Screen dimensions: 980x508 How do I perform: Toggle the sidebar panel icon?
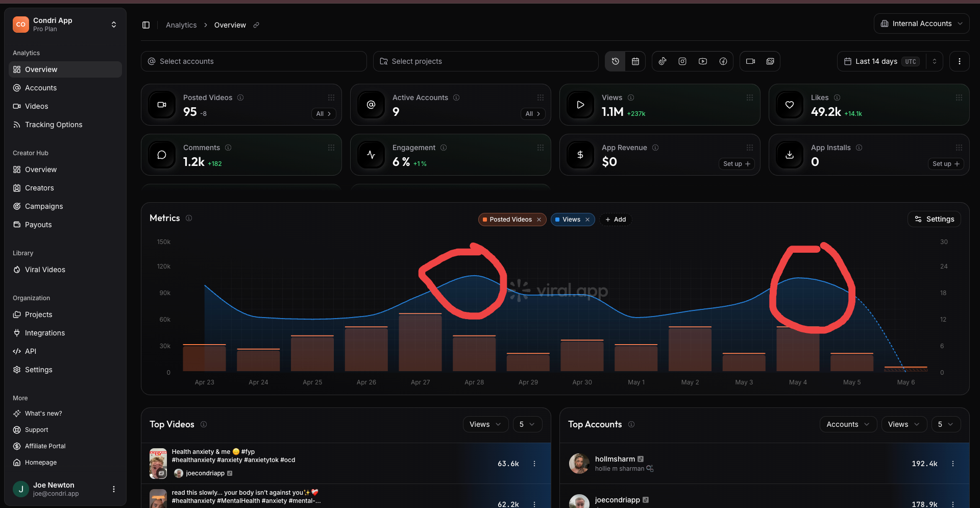146,25
